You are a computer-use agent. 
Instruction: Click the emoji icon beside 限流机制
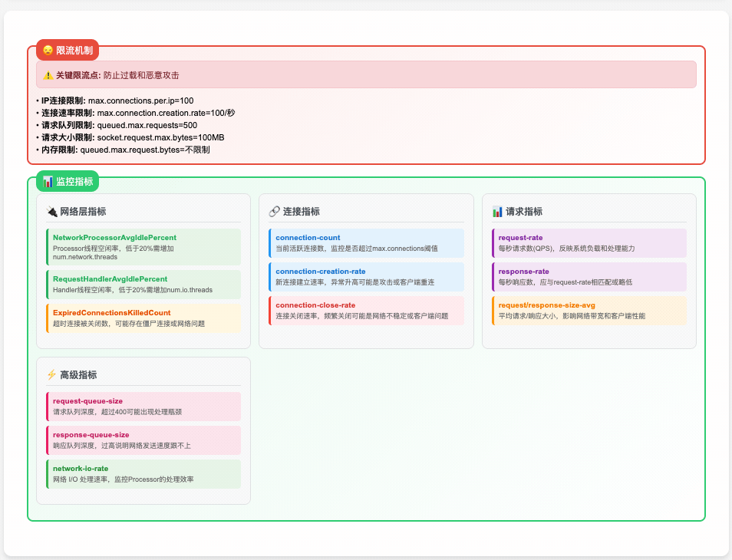48,50
